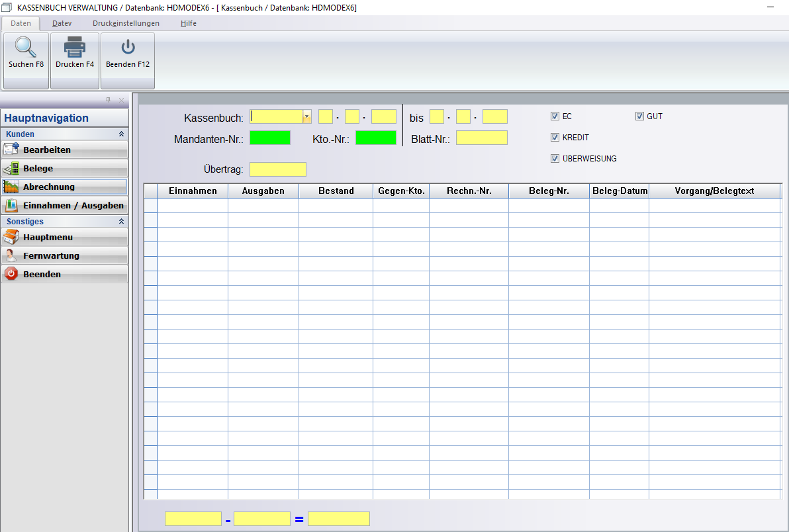The width and height of the screenshot is (789, 532).
Task: Click the Beenden F12 power icon
Action: click(128, 47)
